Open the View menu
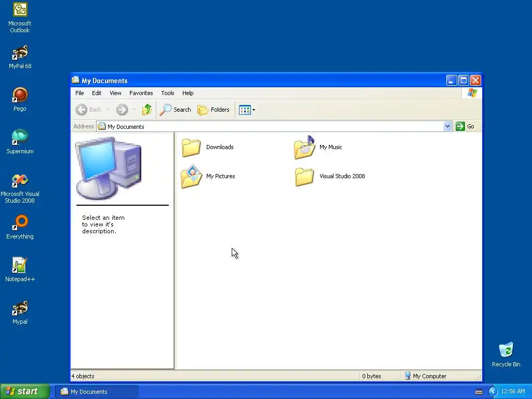 pos(115,93)
